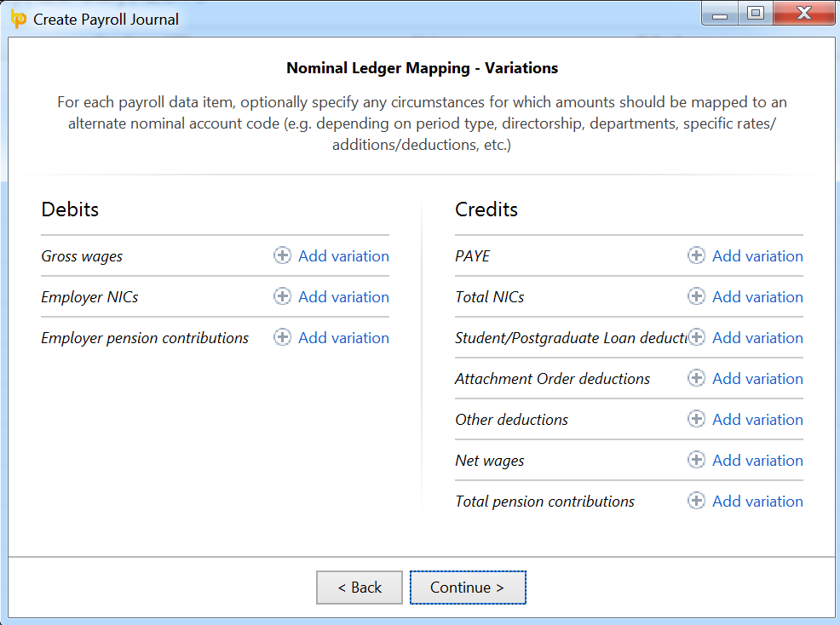
Task: Click plus icon for Employer pension contributions
Action: 282,338
